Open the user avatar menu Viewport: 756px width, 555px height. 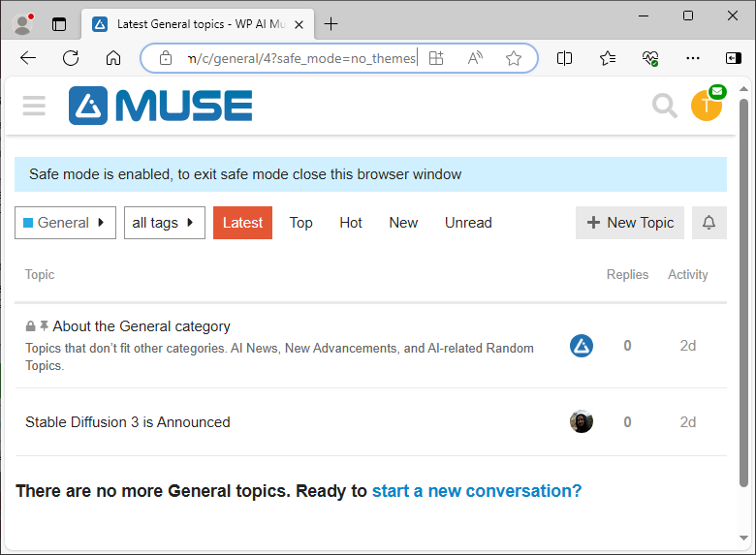coord(707,106)
